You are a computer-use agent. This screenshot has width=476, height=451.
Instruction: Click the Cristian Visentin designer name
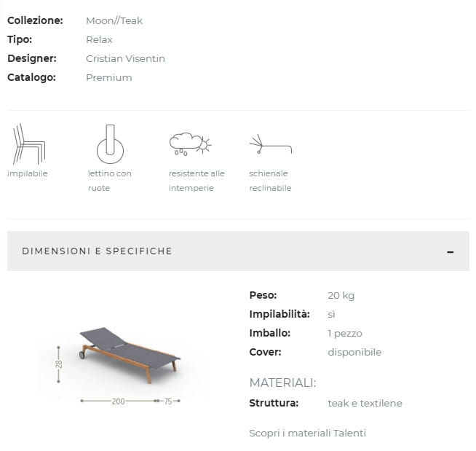[125, 58]
